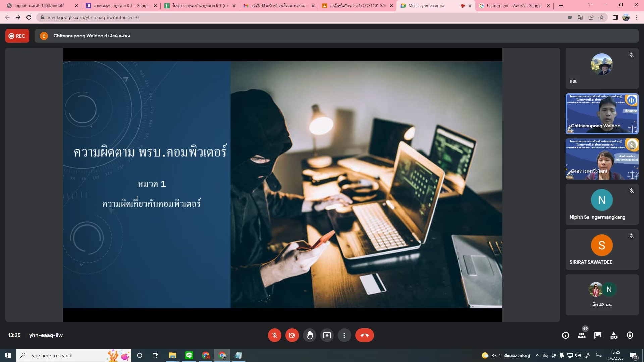Screen dimensions: 644x362
Task: Open the Activities panel icon
Action: click(614, 335)
